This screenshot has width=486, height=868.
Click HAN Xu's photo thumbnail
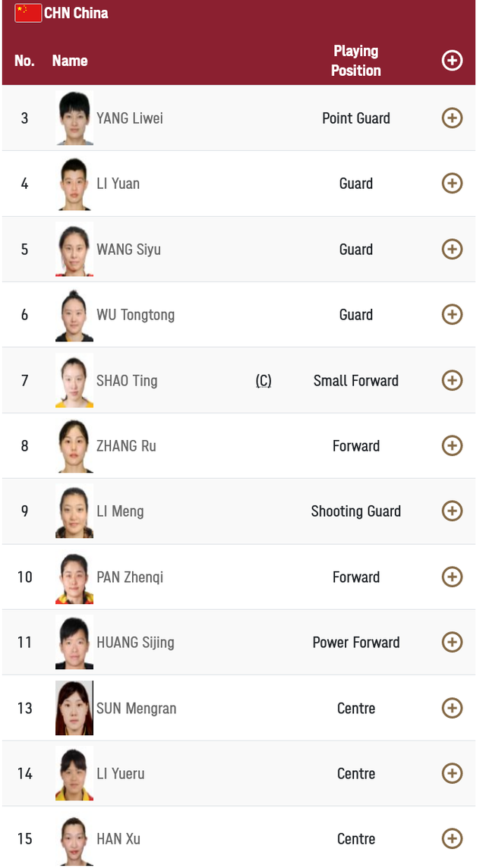coord(74,839)
